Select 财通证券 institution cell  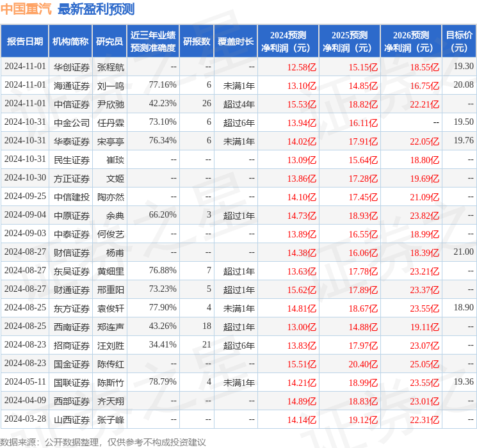point(72,290)
